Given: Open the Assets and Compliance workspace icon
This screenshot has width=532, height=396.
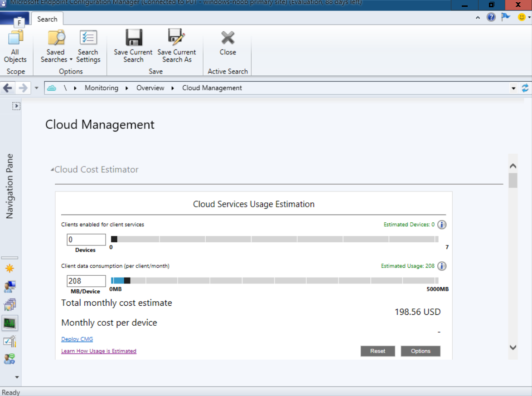Looking at the screenshot, I should click(10, 287).
